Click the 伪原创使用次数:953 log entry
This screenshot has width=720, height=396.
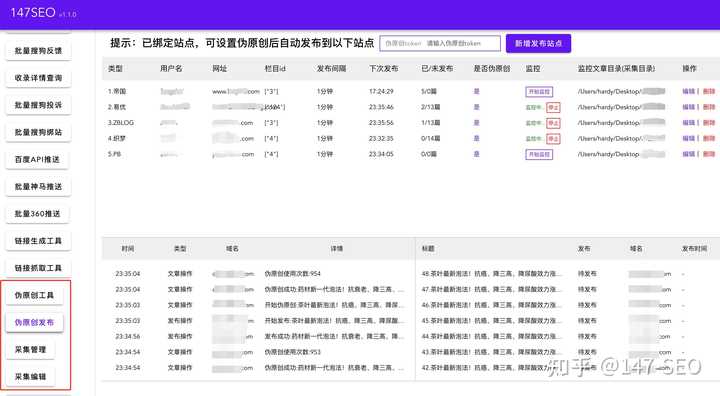pos(292,352)
